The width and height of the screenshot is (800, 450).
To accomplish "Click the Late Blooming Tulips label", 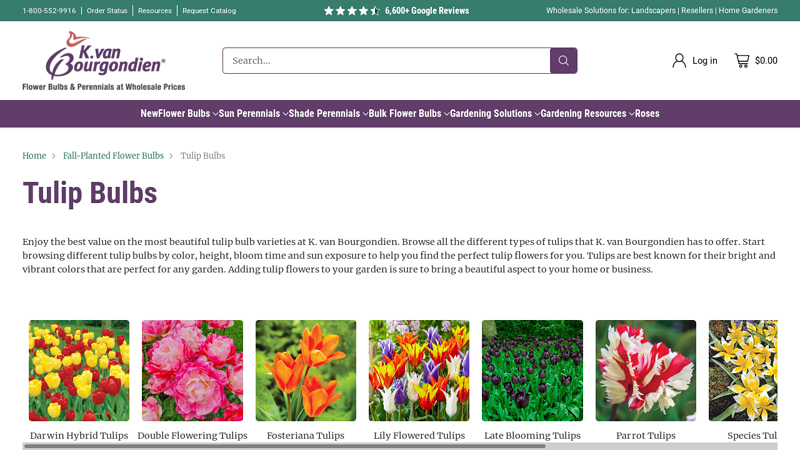I will tap(532, 436).
